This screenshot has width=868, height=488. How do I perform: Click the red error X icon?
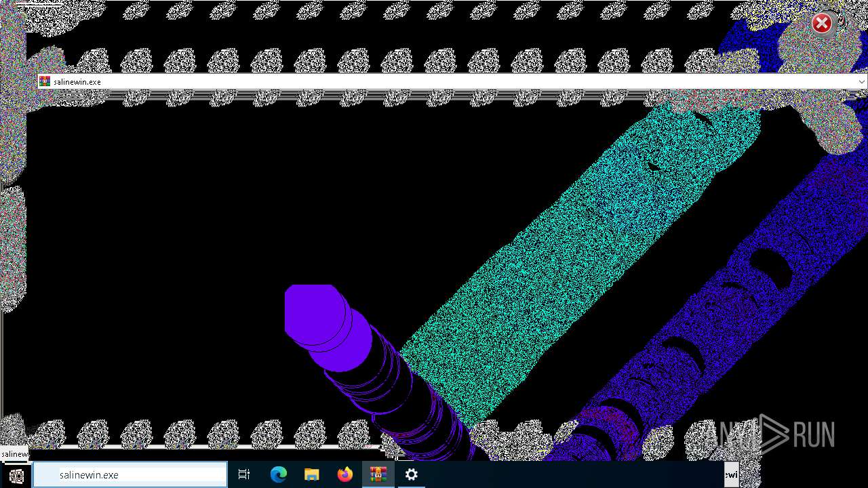[x=822, y=24]
